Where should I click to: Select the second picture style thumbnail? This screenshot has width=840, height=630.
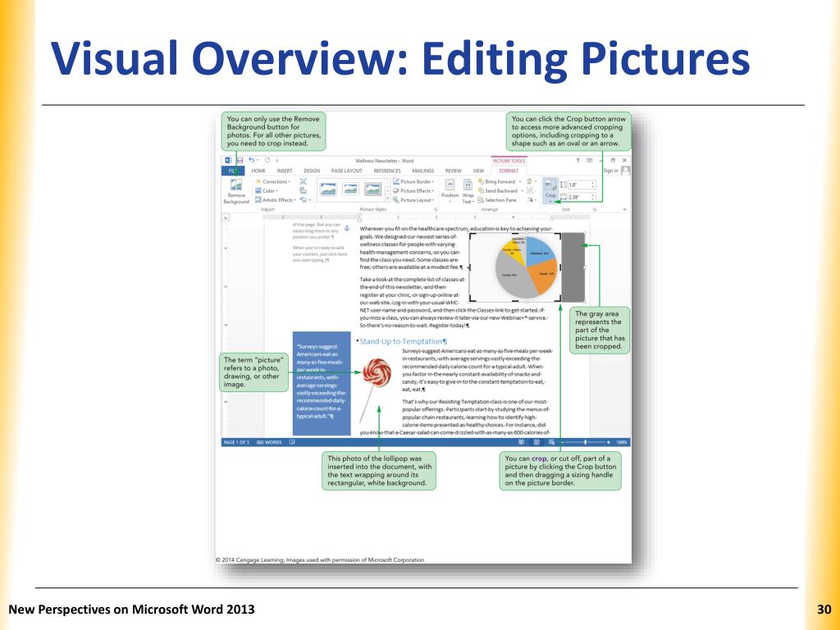tap(350, 189)
